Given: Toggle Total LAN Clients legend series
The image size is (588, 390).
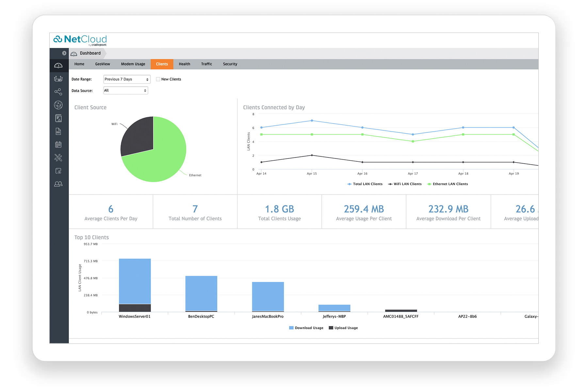Looking at the screenshot, I should tap(365, 184).
